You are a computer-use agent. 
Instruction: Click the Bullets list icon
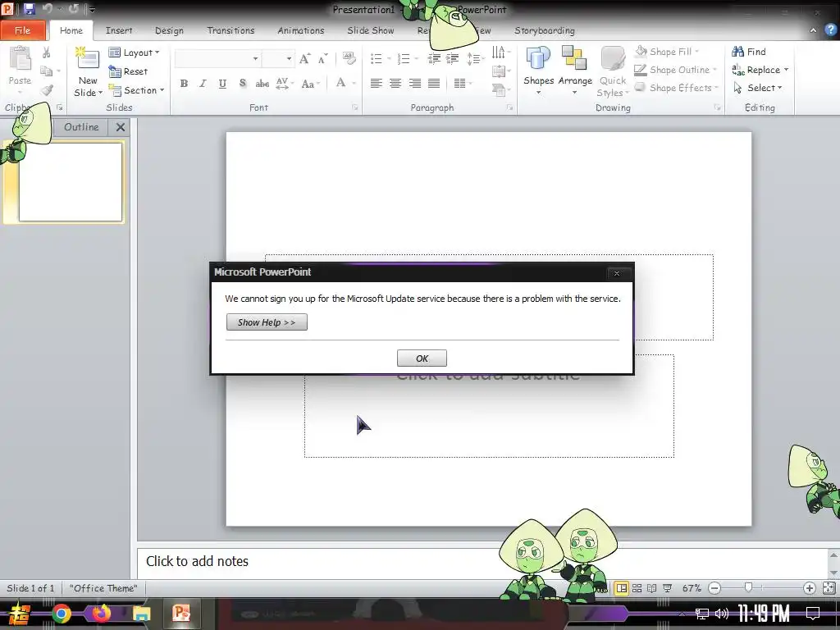point(377,58)
